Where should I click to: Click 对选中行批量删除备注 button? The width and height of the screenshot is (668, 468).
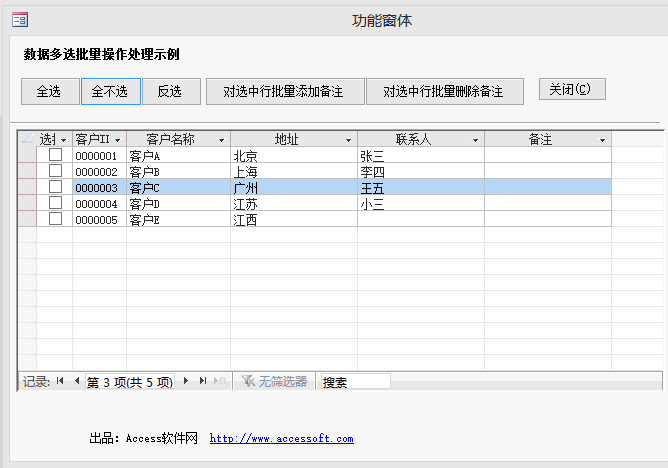coord(445,91)
